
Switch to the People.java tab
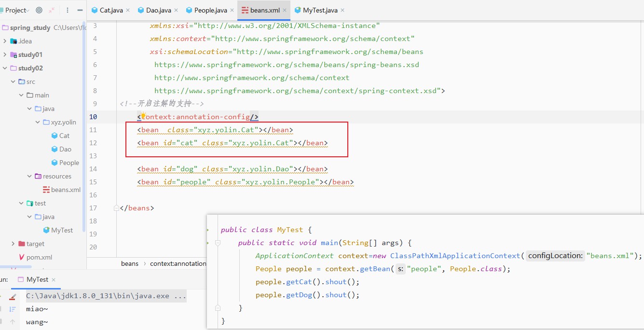(210, 10)
